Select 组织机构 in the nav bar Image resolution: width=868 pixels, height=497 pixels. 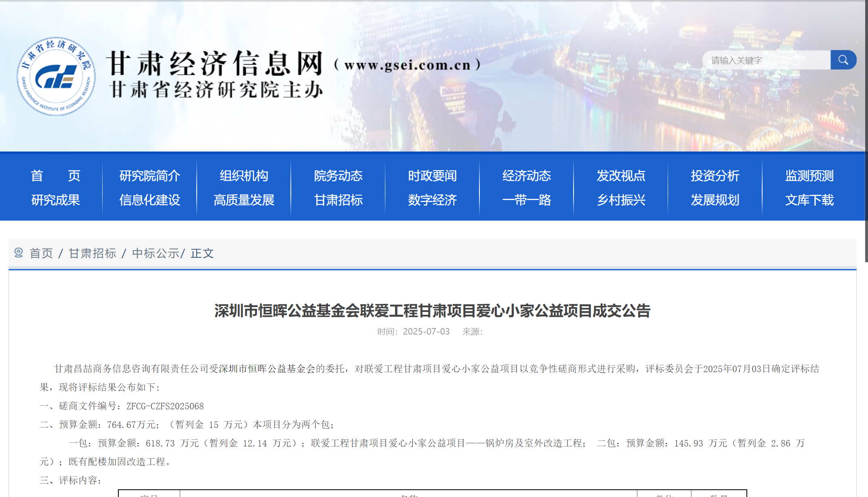click(x=244, y=176)
